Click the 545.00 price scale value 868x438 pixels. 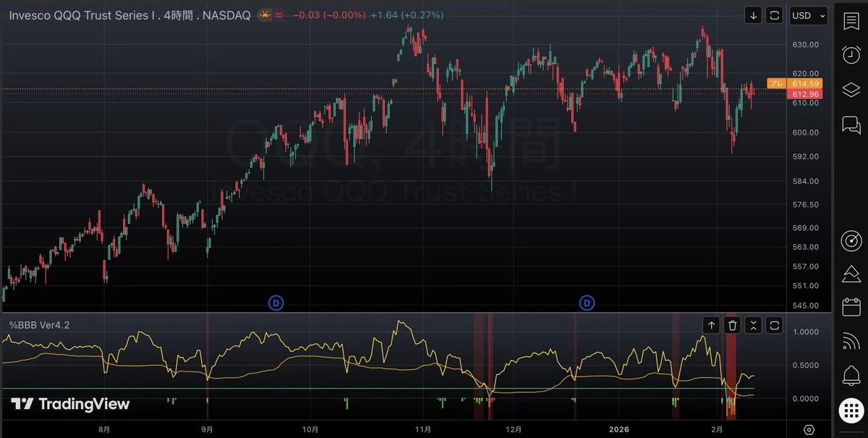(x=805, y=306)
